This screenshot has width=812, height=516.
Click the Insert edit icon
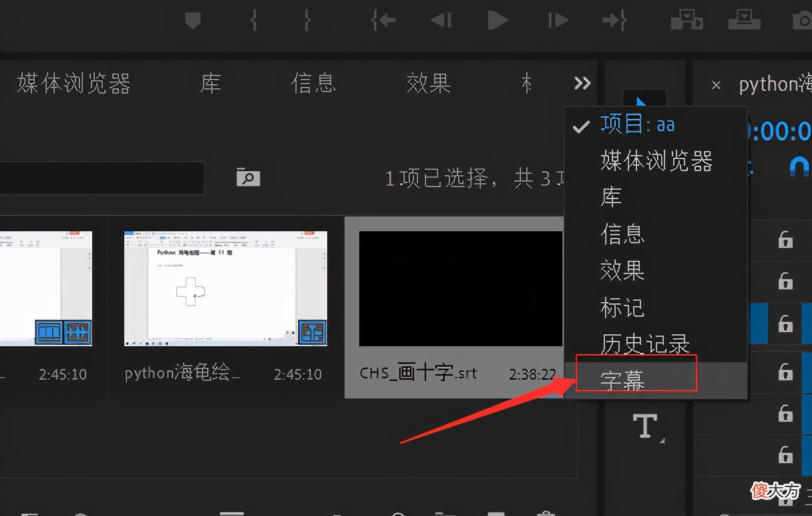tap(687, 20)
